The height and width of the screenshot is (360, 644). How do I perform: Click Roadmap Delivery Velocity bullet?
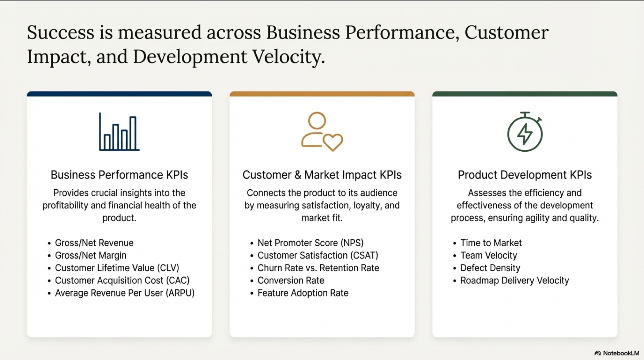(x=514, y=280)
